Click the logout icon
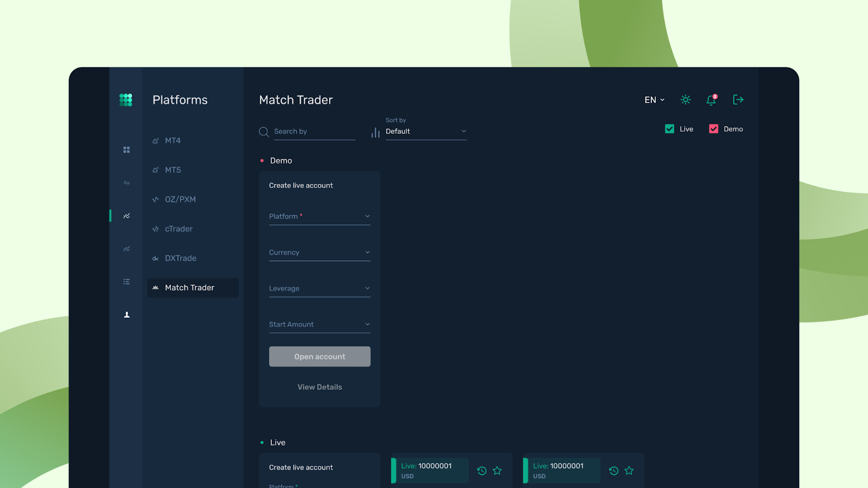Image resolution: width=868 pixels, height=488 pixels. pyautogui.click(x=738, y=100)
